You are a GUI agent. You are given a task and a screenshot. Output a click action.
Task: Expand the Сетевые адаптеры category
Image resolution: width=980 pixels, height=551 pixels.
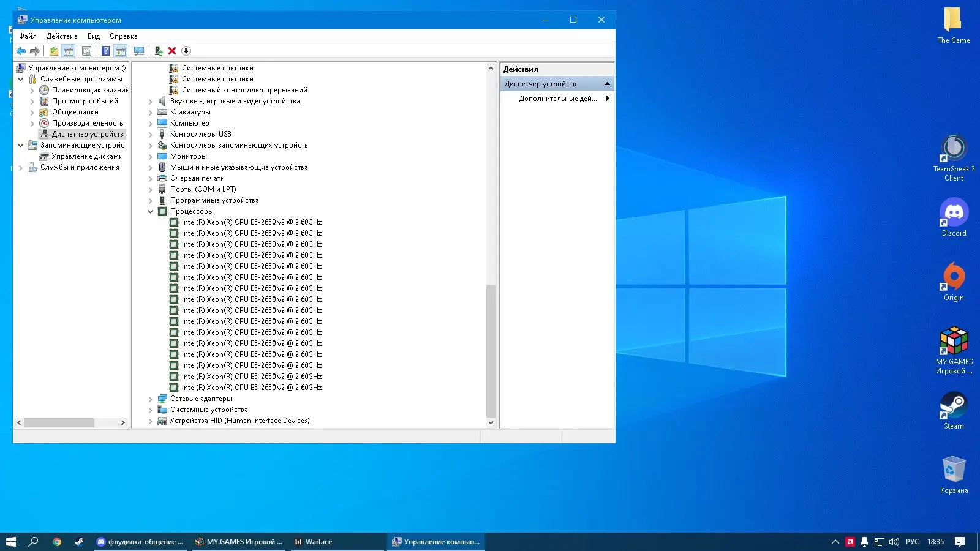point(150,399)
